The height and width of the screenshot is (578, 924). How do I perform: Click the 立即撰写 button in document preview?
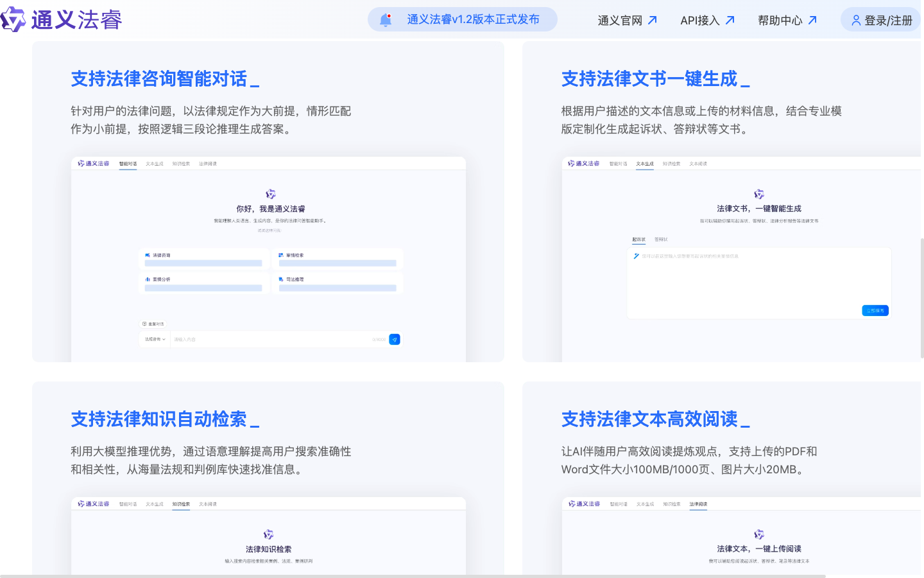(x=875, y=310)
